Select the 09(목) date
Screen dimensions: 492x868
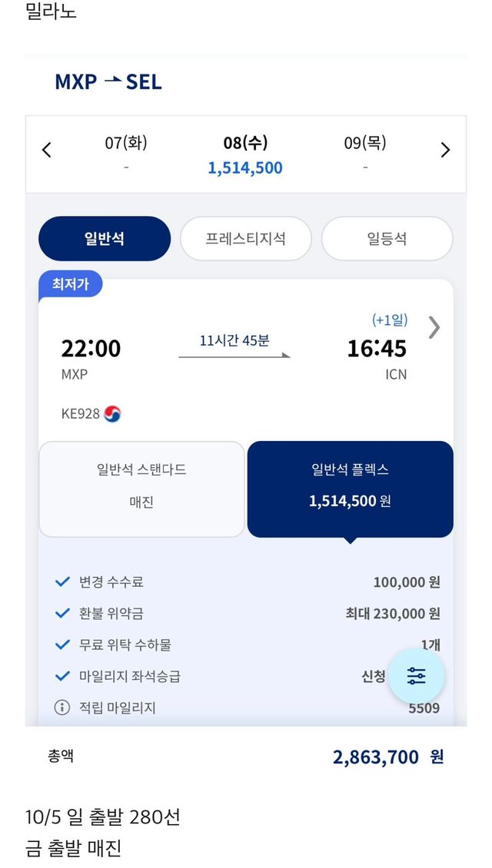364,152
